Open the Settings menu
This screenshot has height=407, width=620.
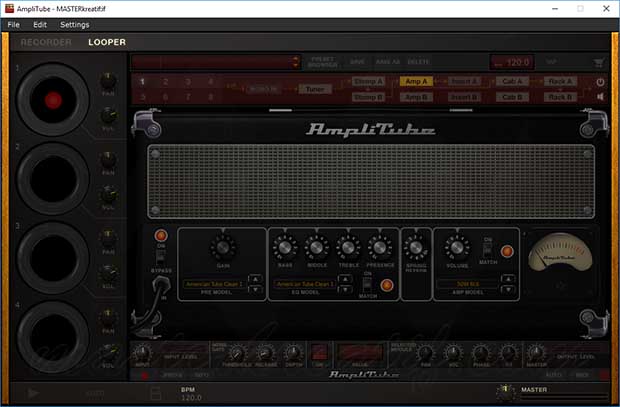[x=74, y=25]
